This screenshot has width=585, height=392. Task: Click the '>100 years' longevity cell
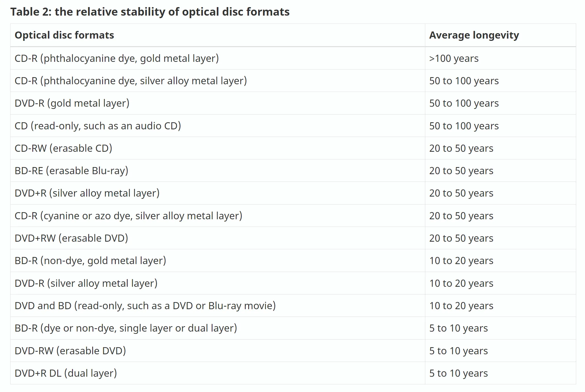(x=454, y=58)
